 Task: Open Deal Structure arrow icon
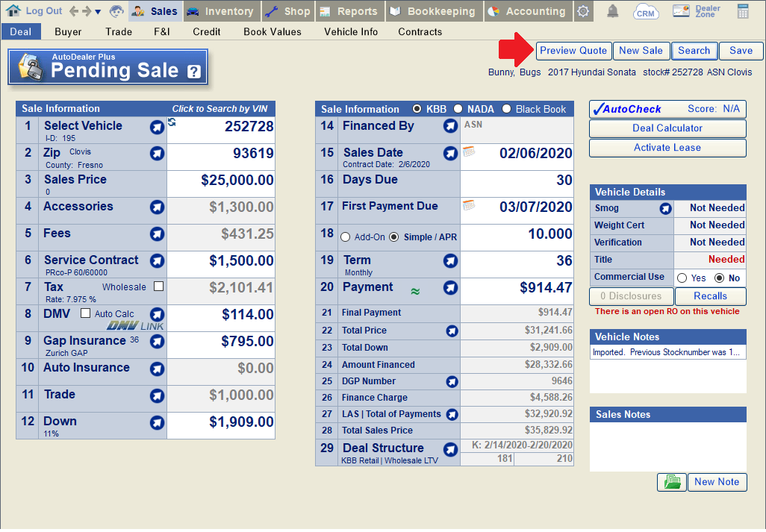(x=450, y=449)
